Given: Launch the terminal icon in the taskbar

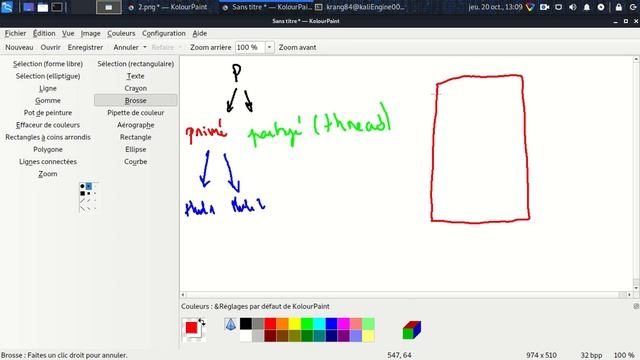Looking at the screenshot, I should [x=57, y=7].
